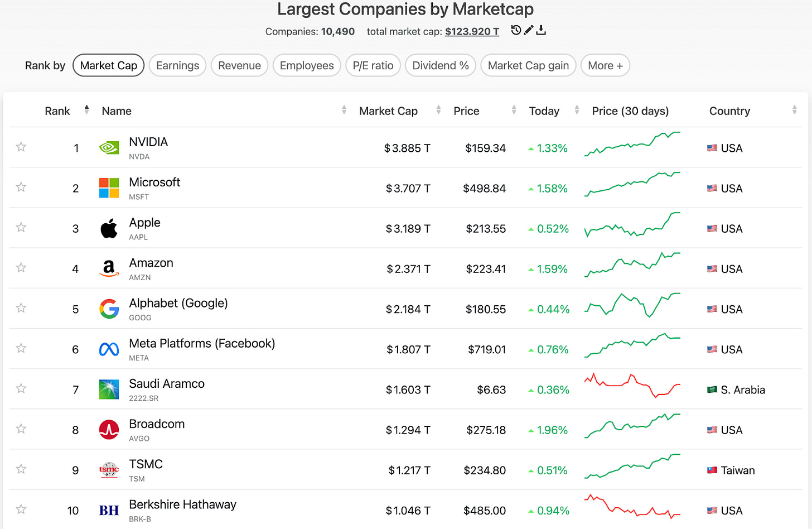812x529 pixels.
Task: Click the Broadcom logo icon
Action: click(x=109, y=430)
